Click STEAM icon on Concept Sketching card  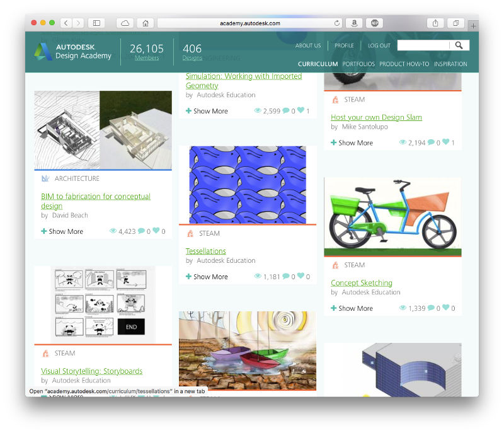click(x=335, y=265)
